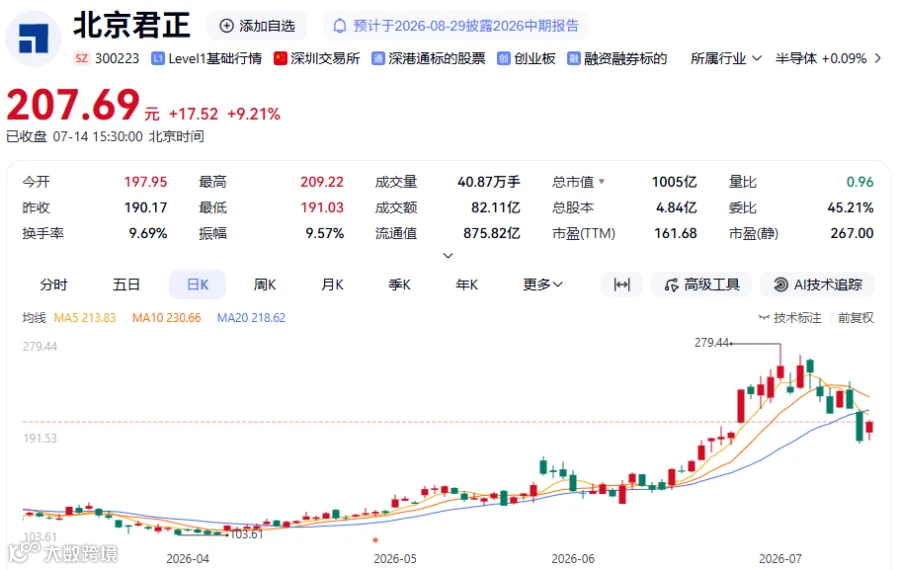This screenshot has width=900, height=570.
Task: Add stock via 添加自选 button
Action: (x=257, y=26)
